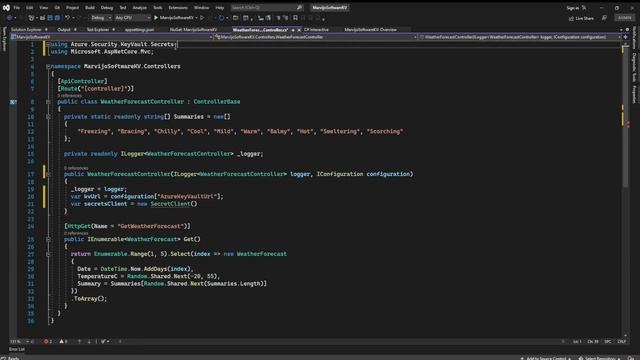Open the run target dropdown arrow
Viewport: 640px width, 360px height.
[196, 18]
